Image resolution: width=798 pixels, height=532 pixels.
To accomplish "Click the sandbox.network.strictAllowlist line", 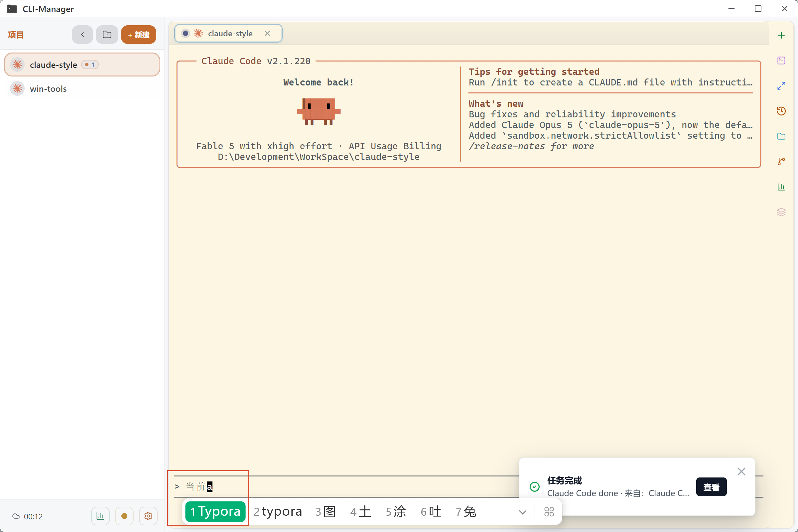I will tap(611, 136).
